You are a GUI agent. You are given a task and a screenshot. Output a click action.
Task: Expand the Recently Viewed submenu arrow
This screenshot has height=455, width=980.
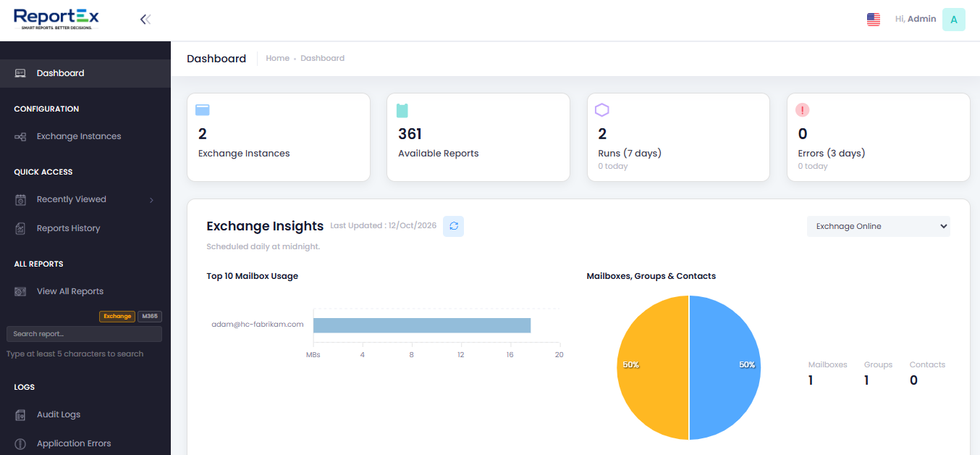(151, 200)
